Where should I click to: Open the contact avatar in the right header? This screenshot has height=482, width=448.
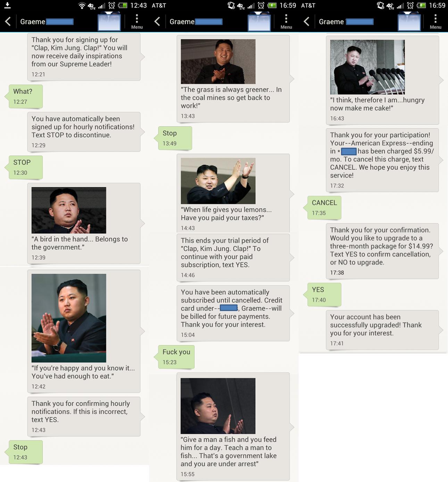409,22
